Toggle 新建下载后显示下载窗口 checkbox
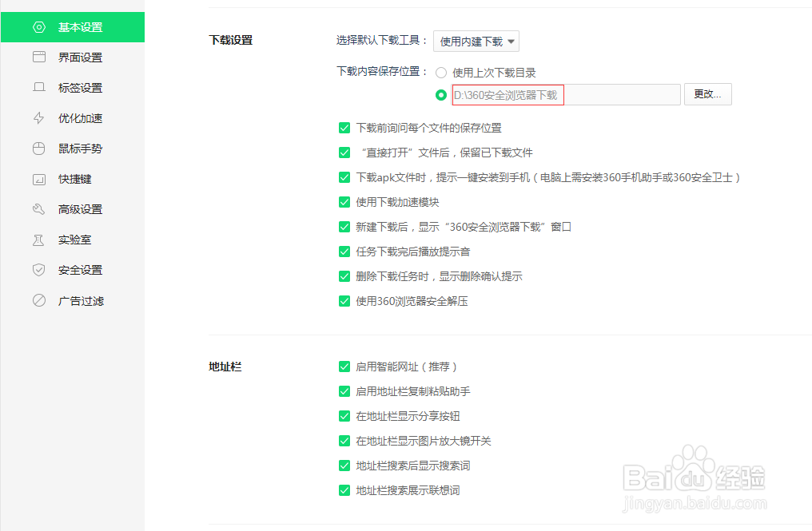The height and width of the screenshot is (531, 812). click(344, 227)
